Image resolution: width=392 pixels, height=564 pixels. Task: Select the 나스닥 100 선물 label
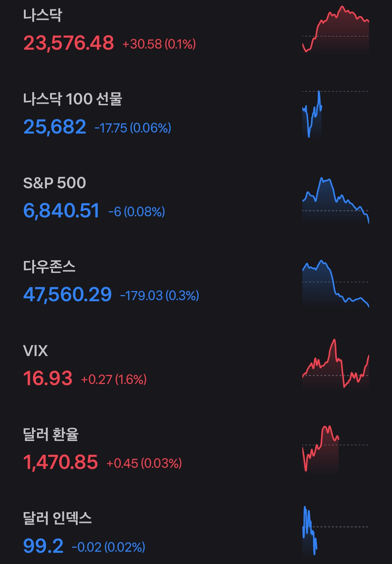click(x=73, y=99)
